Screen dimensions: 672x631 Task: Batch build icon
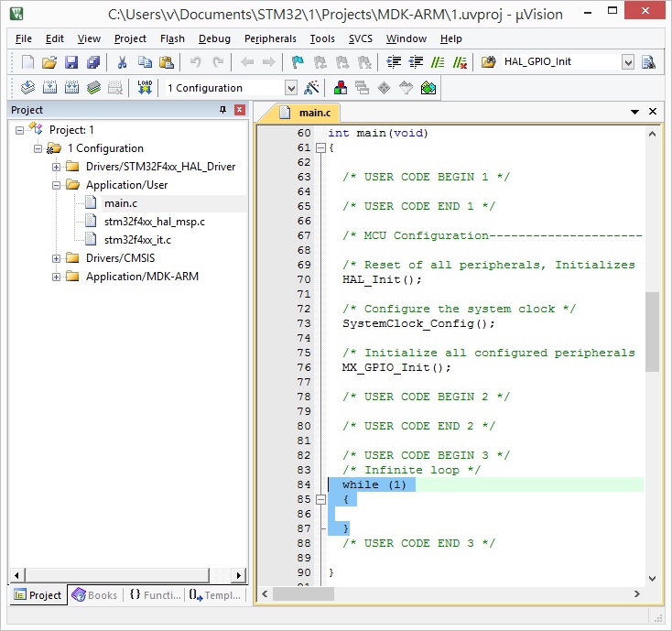pos(93,88)
